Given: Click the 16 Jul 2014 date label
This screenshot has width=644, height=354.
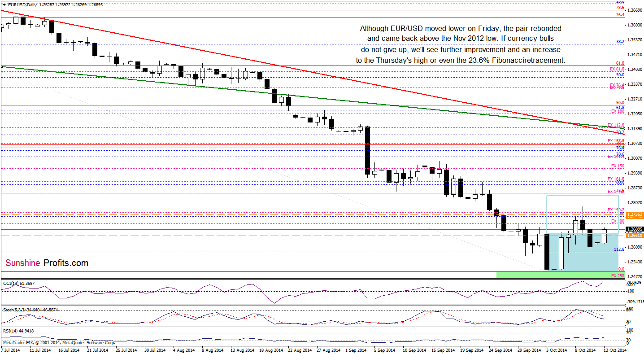Looking at the screenshot, I should coord(68,350).
